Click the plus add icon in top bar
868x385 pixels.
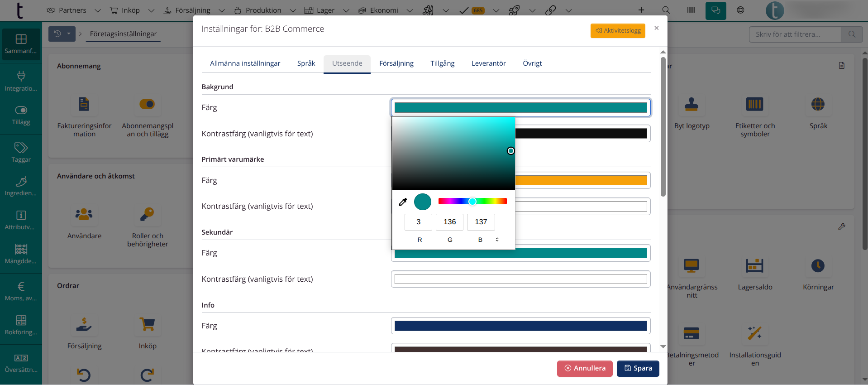tap(641, 10)
